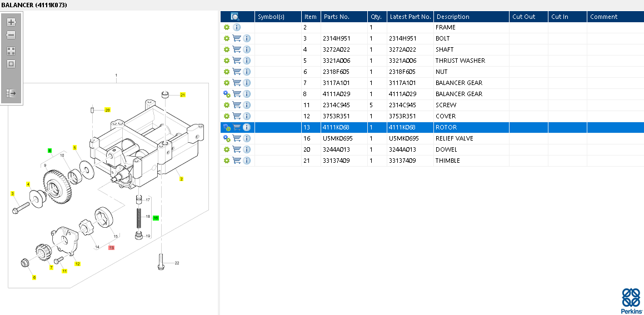Click the Item column header
644x315 pixels.
coord(310,17)
